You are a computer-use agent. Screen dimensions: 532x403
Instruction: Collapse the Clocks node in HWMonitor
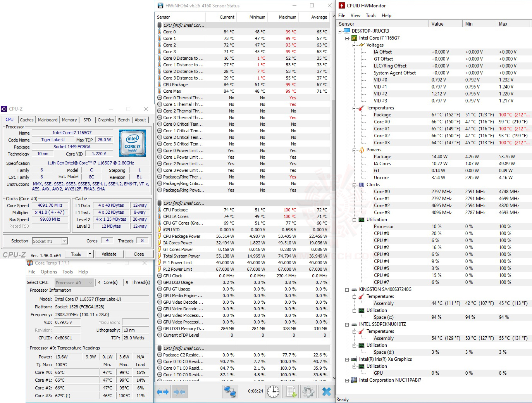(355, 185)
